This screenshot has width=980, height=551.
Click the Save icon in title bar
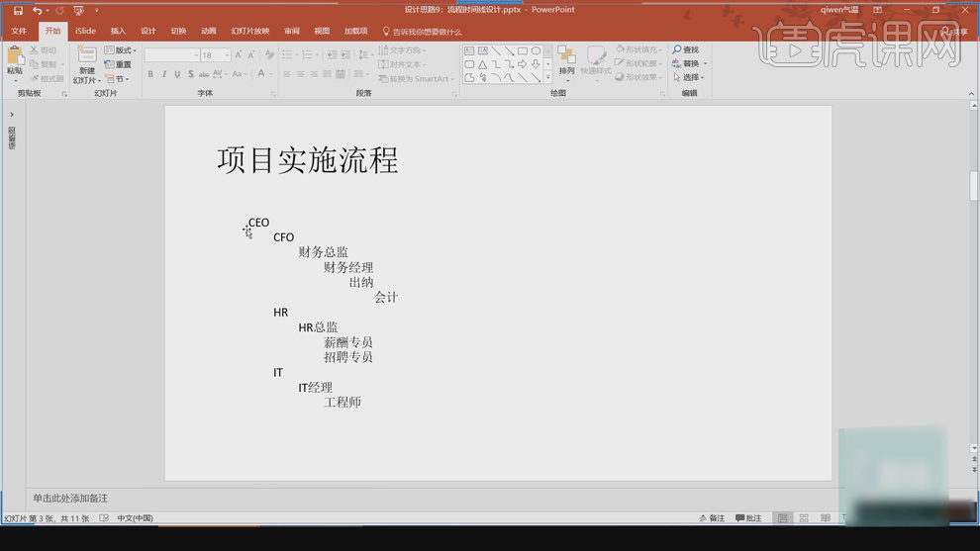(18, 11)
